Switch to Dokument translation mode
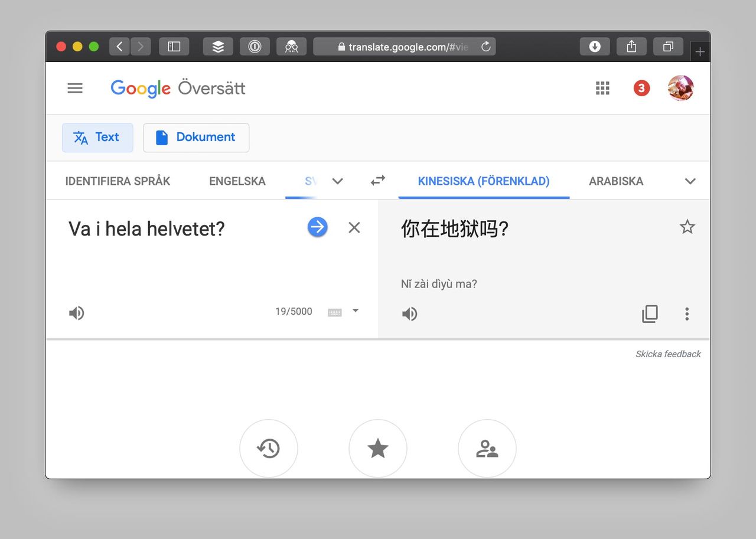The image size is (756, 539). point(196,138)
